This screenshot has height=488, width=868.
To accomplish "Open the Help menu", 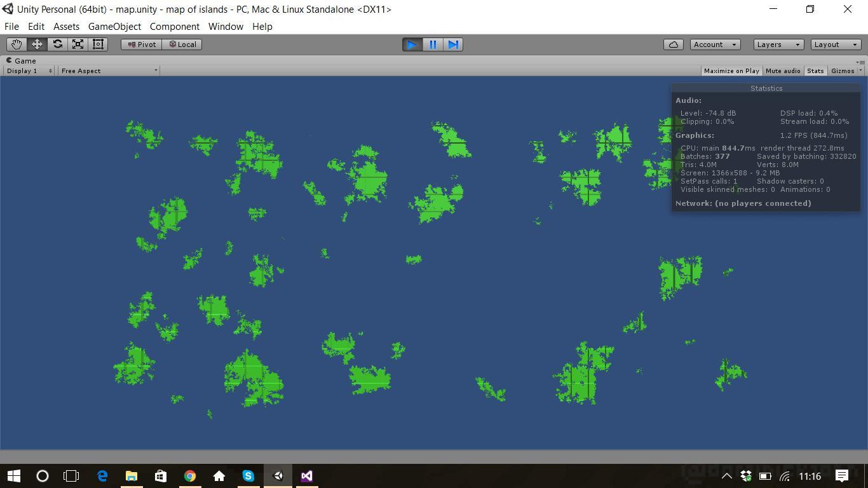I will [262, 27].
